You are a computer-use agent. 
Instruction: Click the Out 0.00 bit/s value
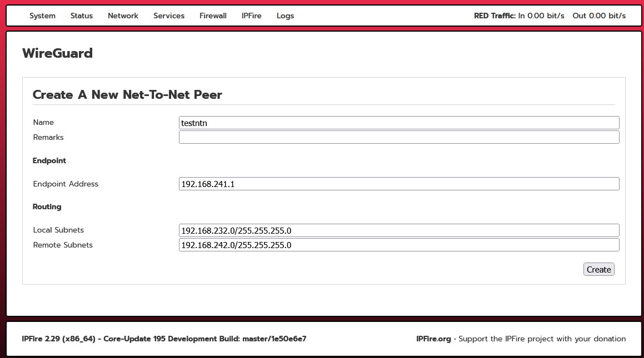pyautogui.click(x=599, y=16)
